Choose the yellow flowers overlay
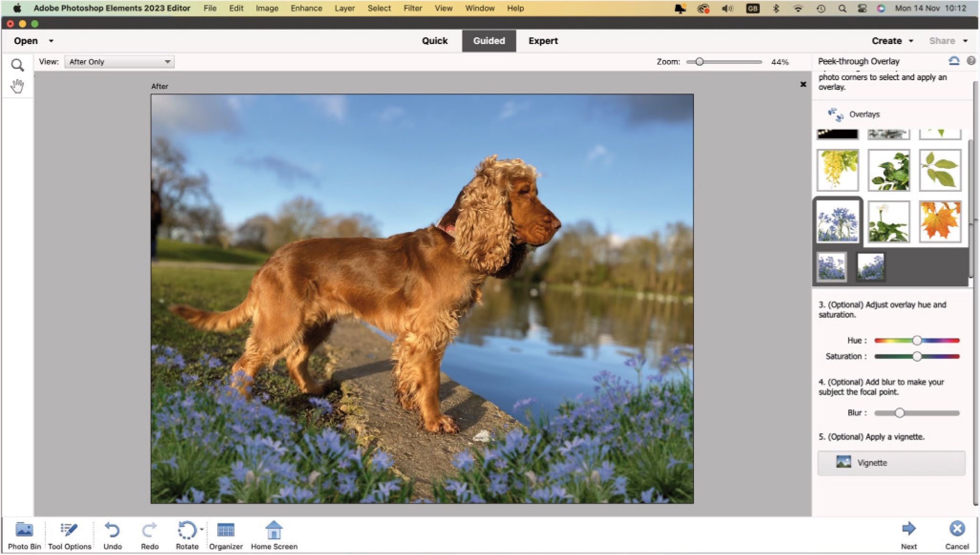980x555 pixels. pyautogui.click(x=838, y=170)
